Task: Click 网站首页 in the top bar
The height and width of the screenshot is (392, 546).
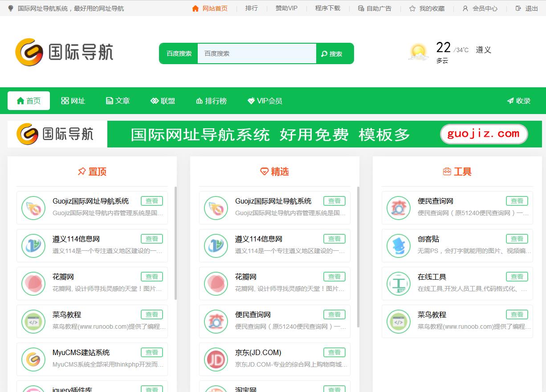Action: pyautogui.click(x=210, y=8)
